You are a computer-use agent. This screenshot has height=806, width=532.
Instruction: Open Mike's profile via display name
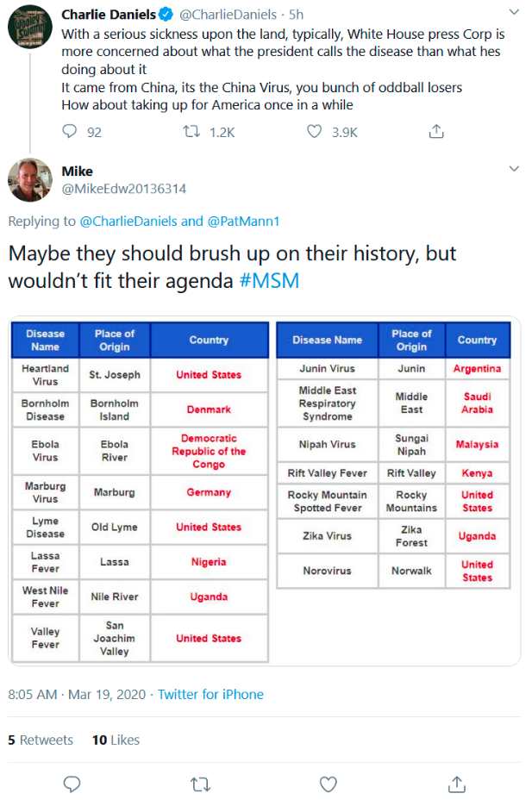tap(77, 172)
